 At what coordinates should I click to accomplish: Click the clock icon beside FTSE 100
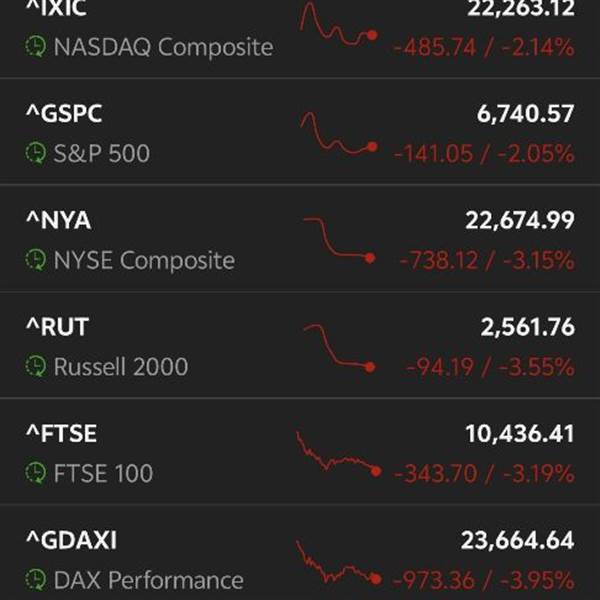pos(36,473)
